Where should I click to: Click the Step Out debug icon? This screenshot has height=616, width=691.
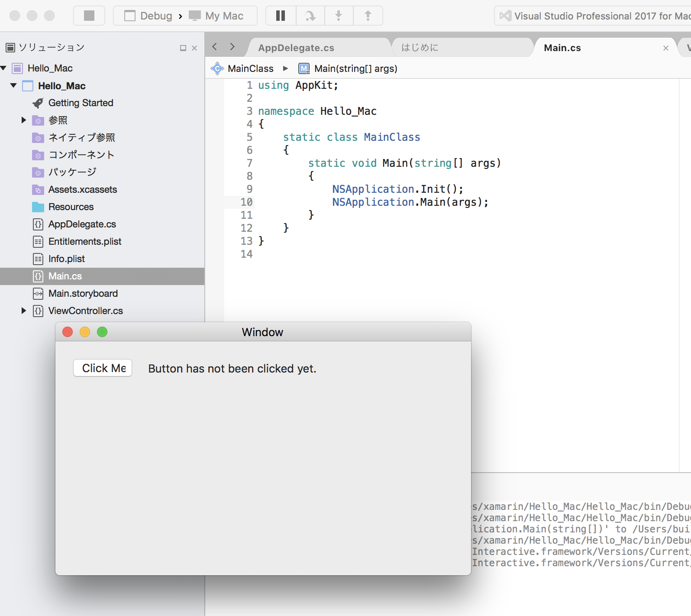point(368,16)
